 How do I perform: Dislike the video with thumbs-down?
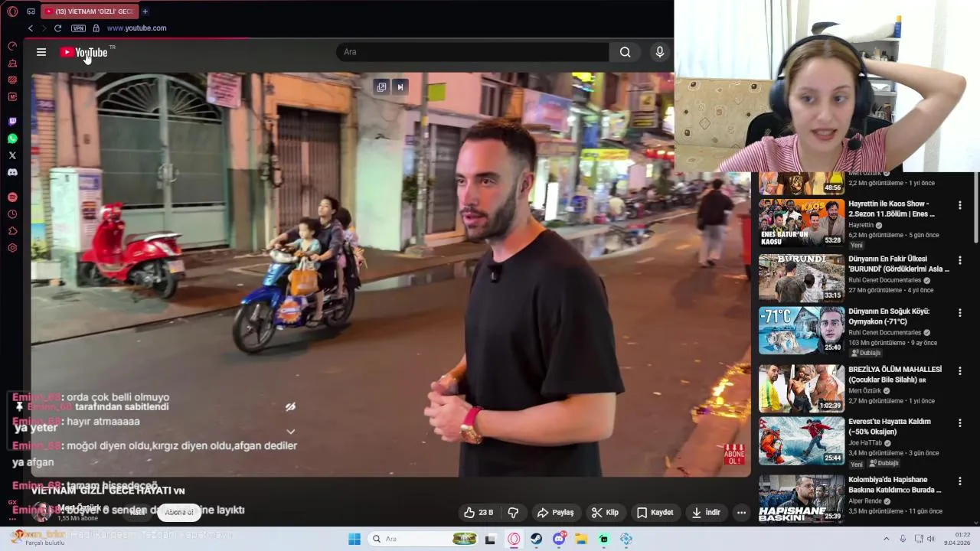(514, 513)
